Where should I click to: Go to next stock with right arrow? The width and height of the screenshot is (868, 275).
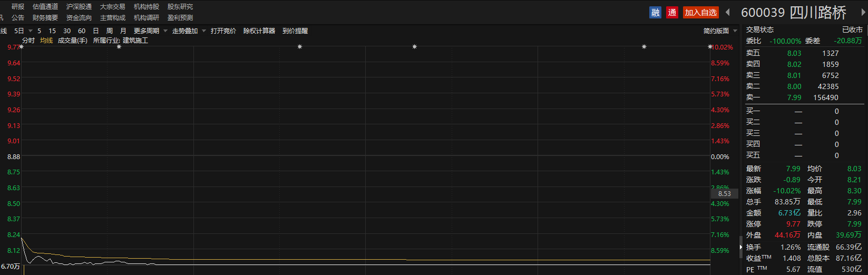pos(863,12)
